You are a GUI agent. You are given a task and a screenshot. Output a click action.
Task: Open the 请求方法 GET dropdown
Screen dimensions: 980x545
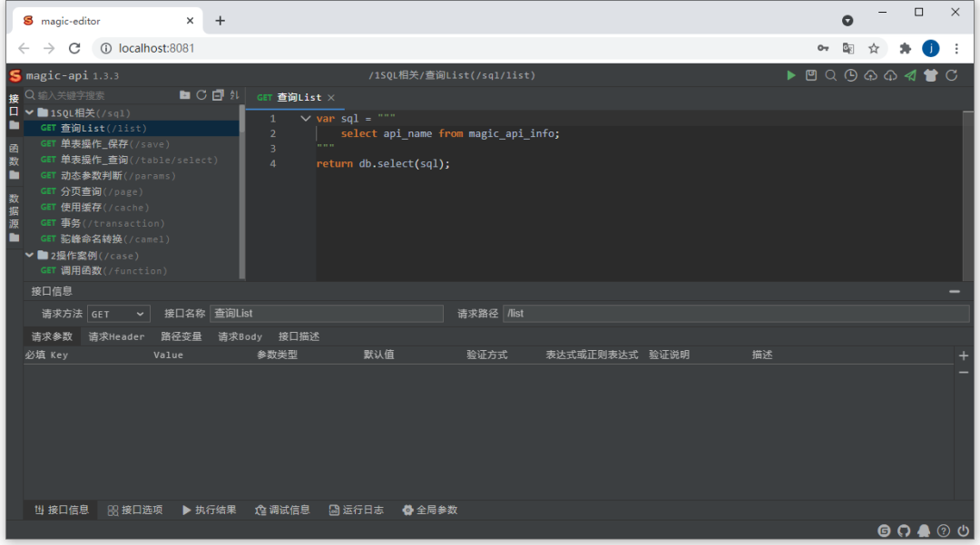tap(118, 313)
